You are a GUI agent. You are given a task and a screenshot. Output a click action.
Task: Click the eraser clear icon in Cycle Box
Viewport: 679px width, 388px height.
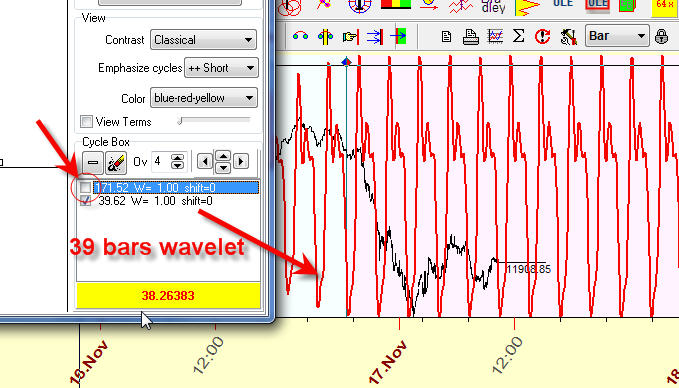pyautogui.click(x=116, y=162)
